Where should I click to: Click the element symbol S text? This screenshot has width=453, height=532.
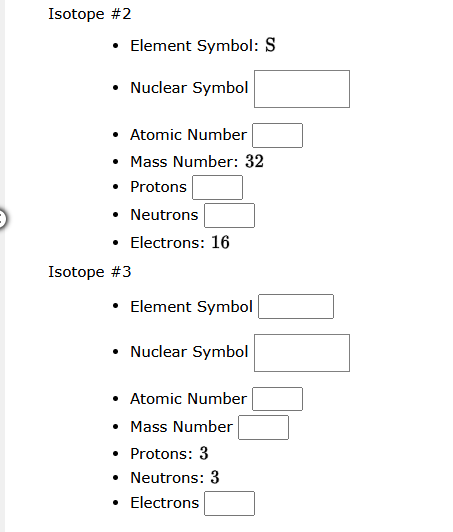pos(270,45)
